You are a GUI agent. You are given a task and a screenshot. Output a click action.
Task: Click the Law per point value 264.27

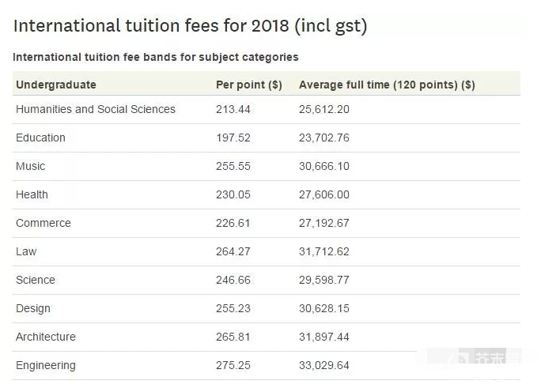click(x=233, y=251)
